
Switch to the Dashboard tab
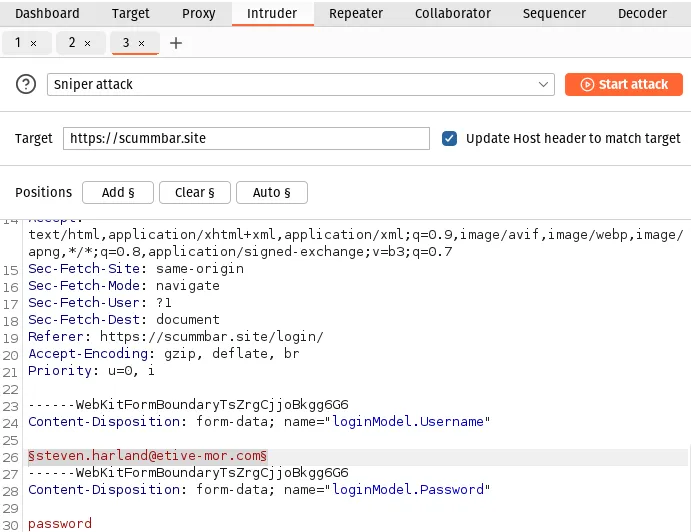[x=47, y=13]
